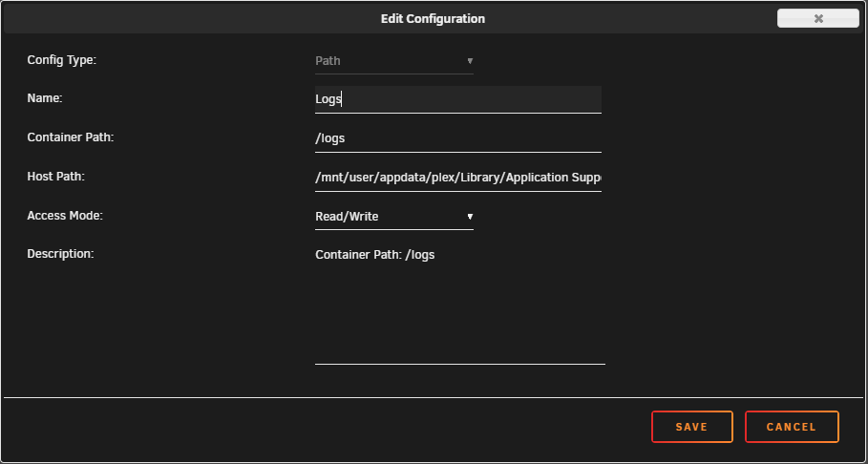Click the 'Description:' label
Screen dimensions: 868x464
click(x=60, y=254)
